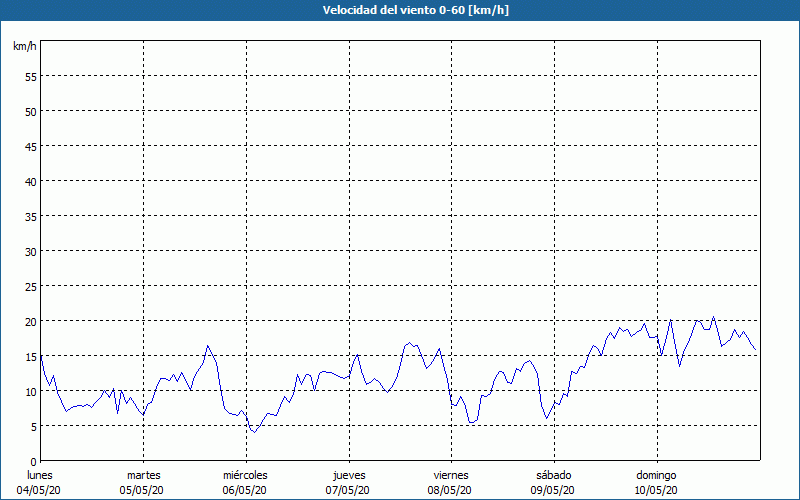Select the 45 value on the y-axis

coord(31,146)
